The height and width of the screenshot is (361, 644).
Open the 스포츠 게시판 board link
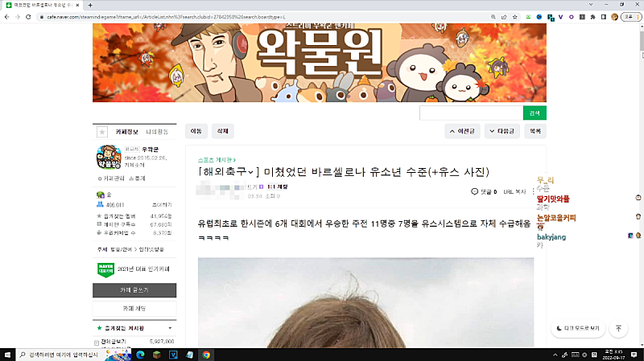click(x=217, y=160)
